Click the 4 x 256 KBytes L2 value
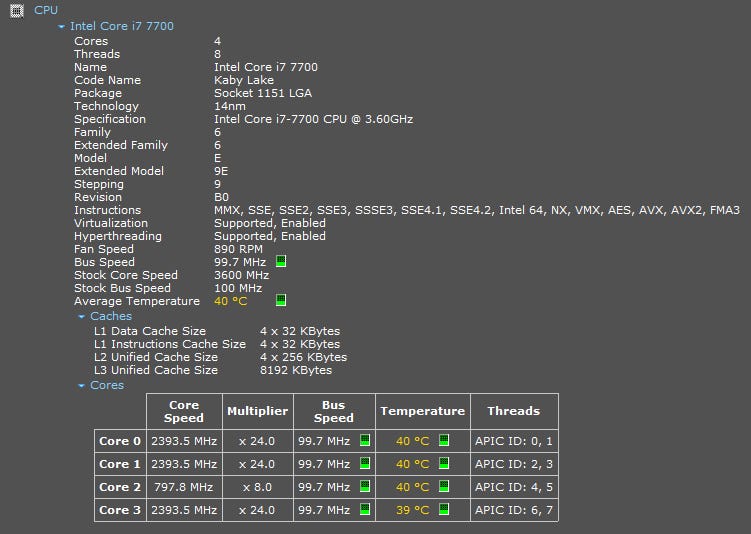This screenshot has width=751, height=534. point(303,357)
